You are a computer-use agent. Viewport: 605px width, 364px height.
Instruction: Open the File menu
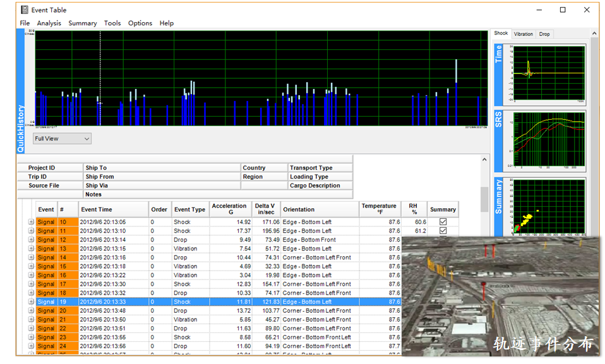[x=25, y=23]
